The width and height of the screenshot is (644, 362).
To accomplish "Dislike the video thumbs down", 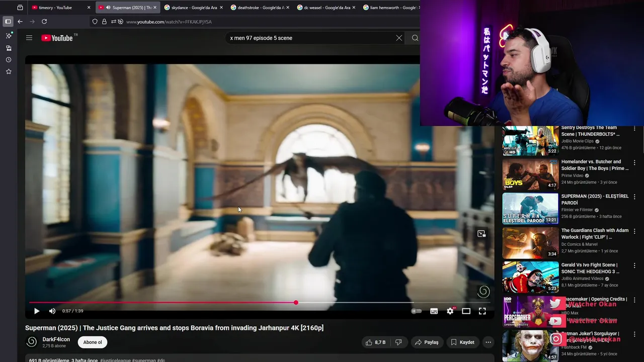I will tap(398, 342).
